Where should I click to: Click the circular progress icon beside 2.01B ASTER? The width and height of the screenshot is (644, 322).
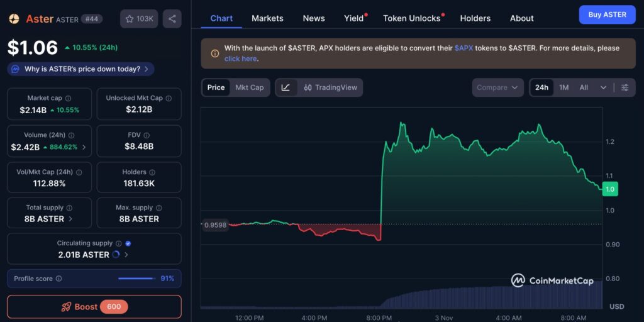pos(116,255)
